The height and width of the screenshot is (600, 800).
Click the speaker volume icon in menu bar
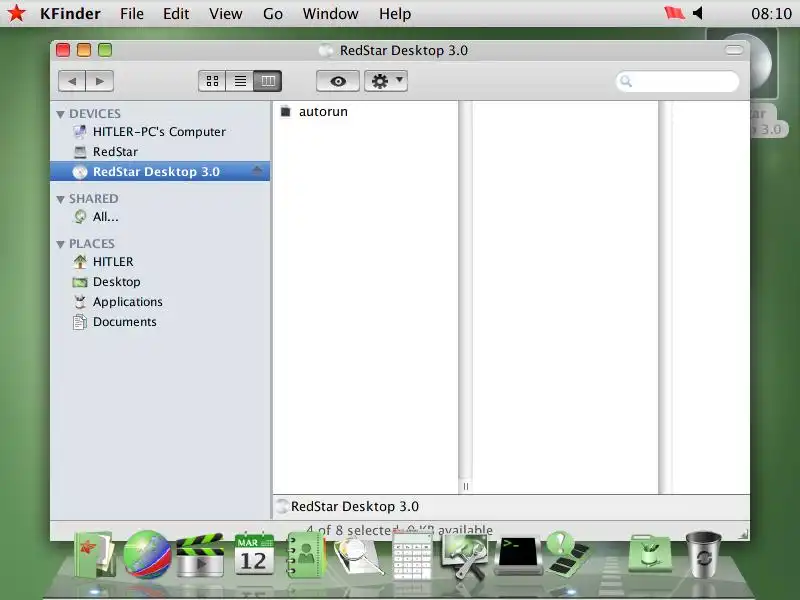click(698, 13)
